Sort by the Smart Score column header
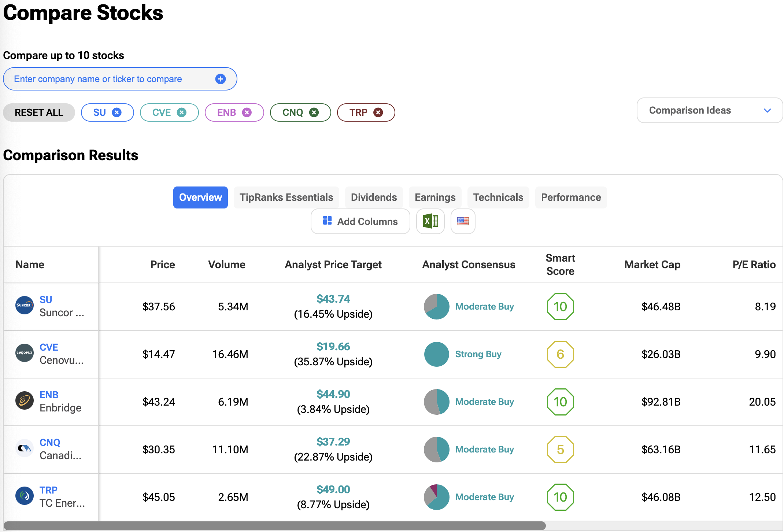784x532 pixels. 561,265
